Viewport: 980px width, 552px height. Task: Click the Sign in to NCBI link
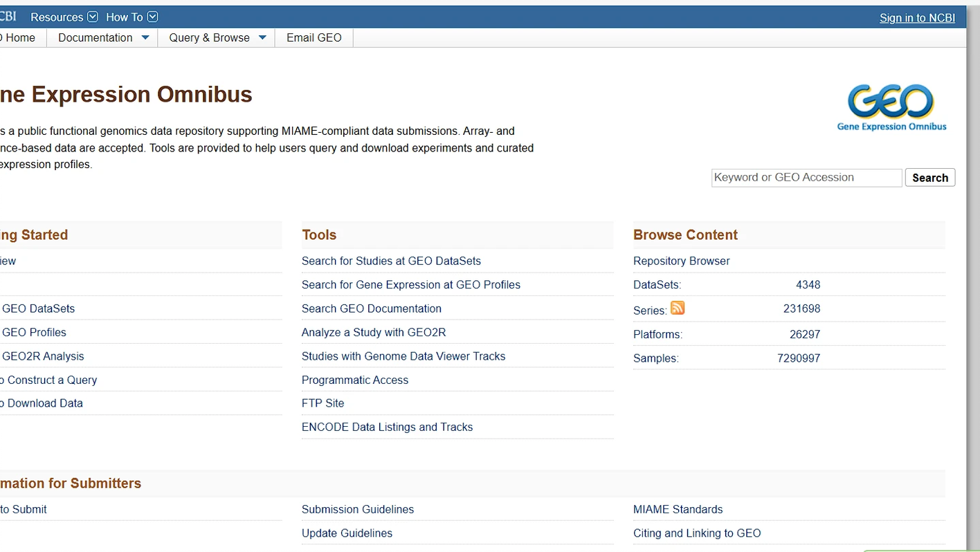click(917, 18)
